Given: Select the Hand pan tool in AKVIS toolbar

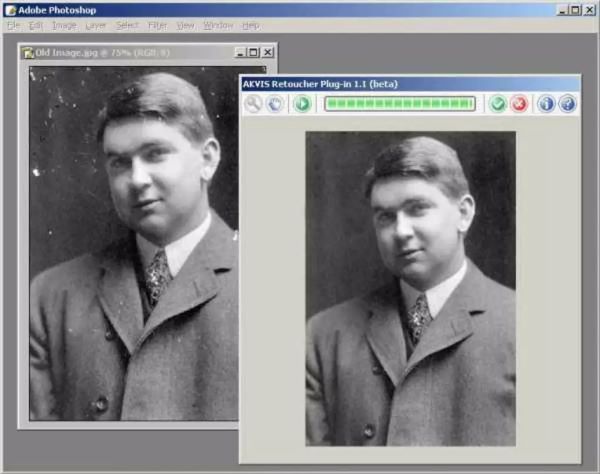Looking at the screenshot, I should (x=274, y=104).
